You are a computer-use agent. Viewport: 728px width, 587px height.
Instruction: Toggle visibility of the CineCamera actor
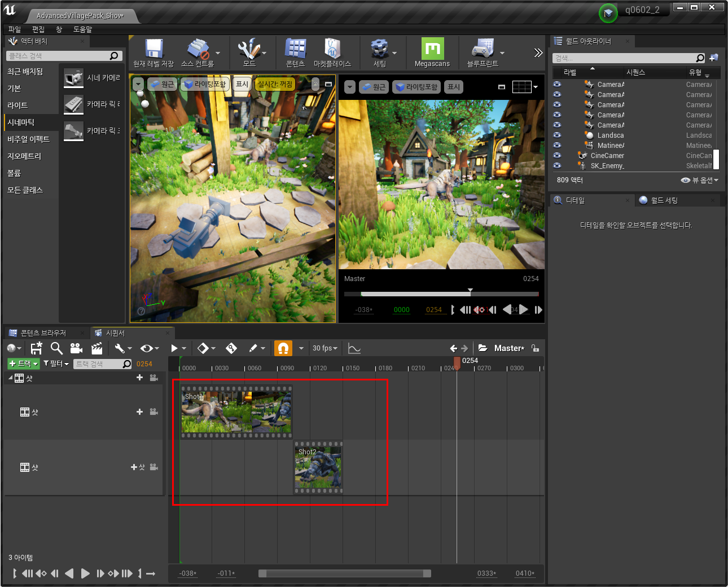point(557,156)
